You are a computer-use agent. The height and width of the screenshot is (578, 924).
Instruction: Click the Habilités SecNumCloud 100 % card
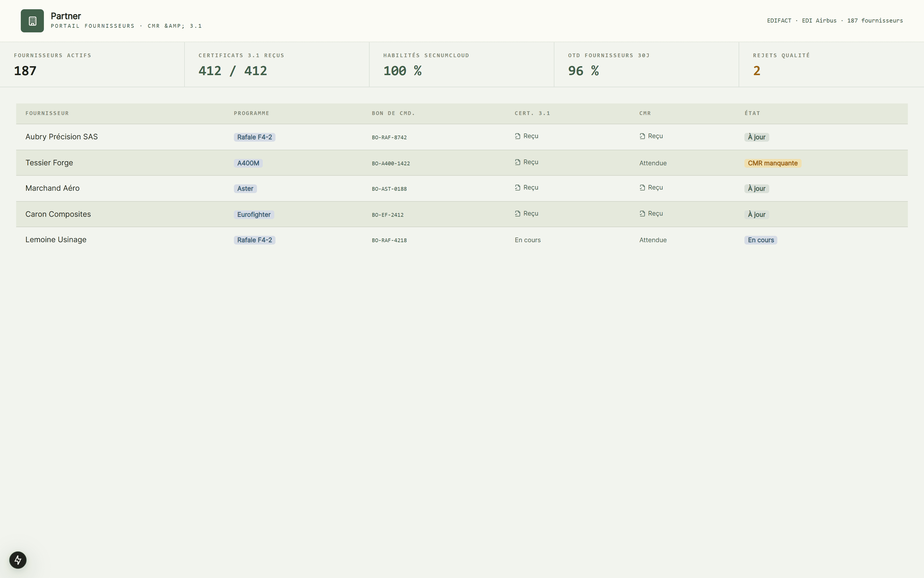click(462, 65)
